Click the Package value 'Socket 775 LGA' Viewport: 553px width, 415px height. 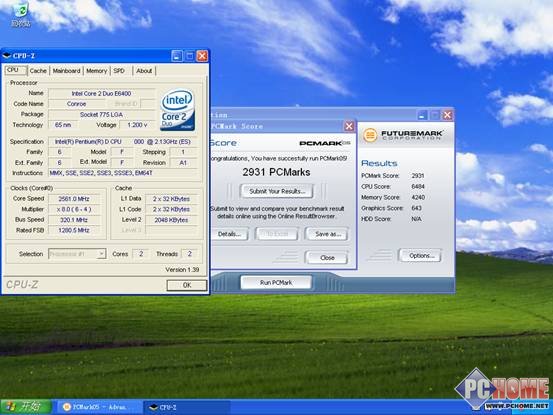pos(101,114)
